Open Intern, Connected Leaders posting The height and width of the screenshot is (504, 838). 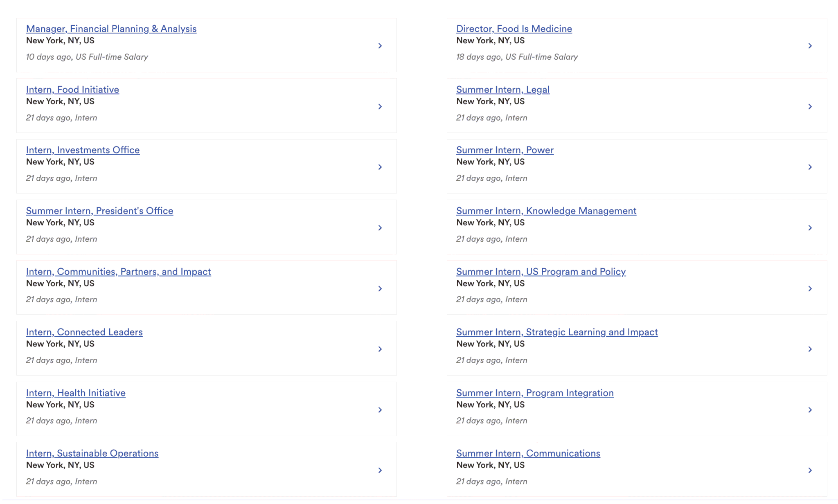pos(84,332)
